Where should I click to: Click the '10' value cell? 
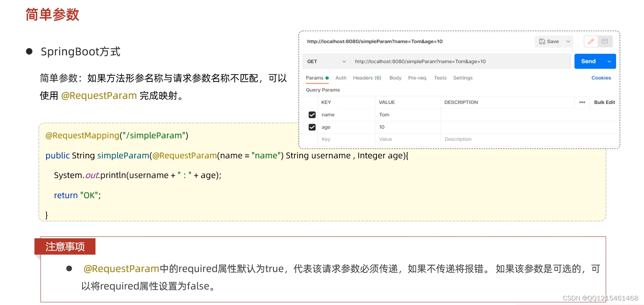coord(408,127)
